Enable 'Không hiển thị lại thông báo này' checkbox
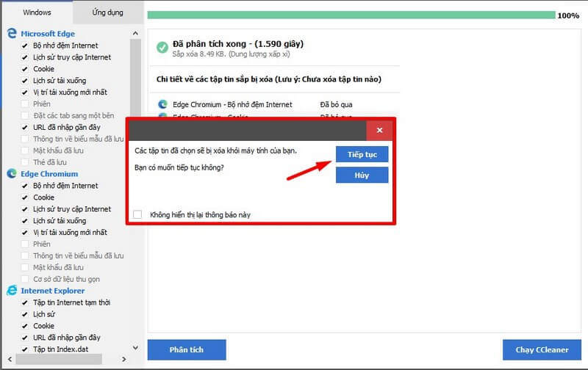Viewport: 588px width, 370px height. pyautogui.click(x=138, y=214)
